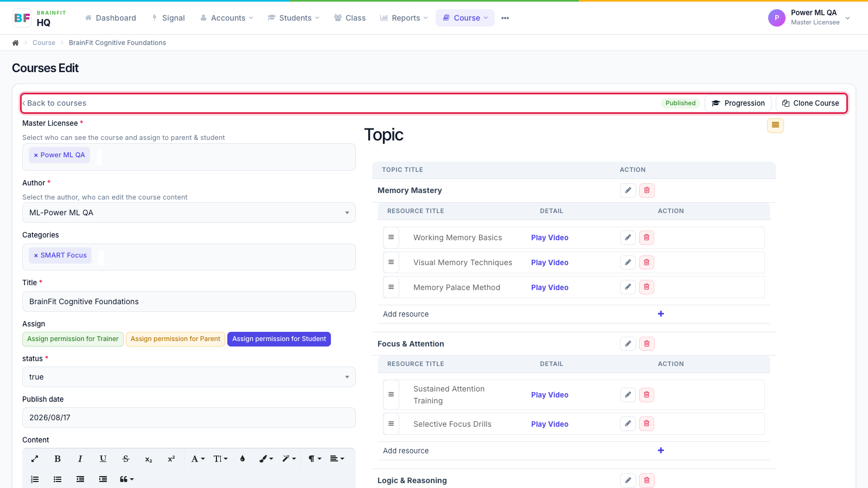Screen dimensions: 868x488
Task: Open the Author dropdown
Action: [189, 213]
